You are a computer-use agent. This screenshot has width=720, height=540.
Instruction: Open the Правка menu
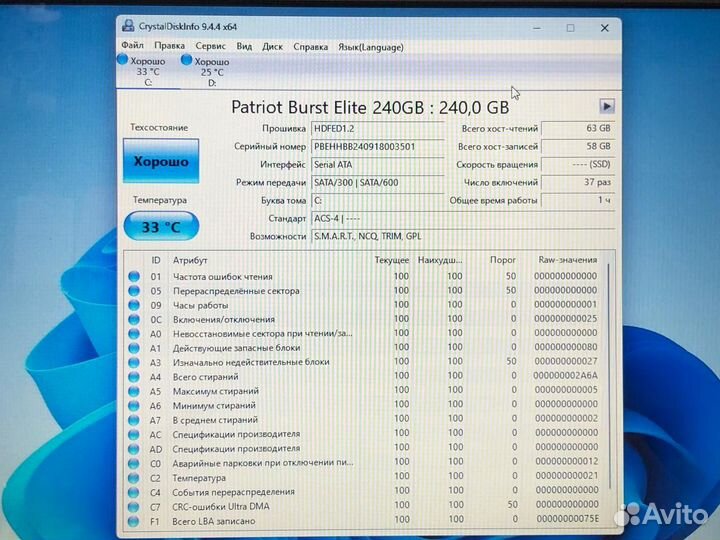[x=169, y=46]
